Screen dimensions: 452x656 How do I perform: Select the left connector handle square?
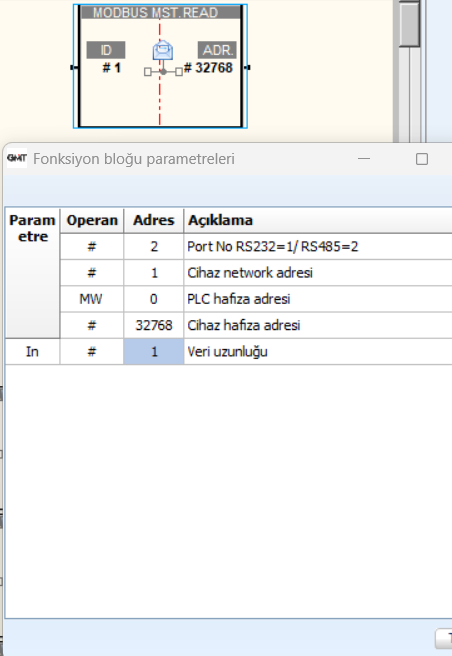[x=147, y=72]
